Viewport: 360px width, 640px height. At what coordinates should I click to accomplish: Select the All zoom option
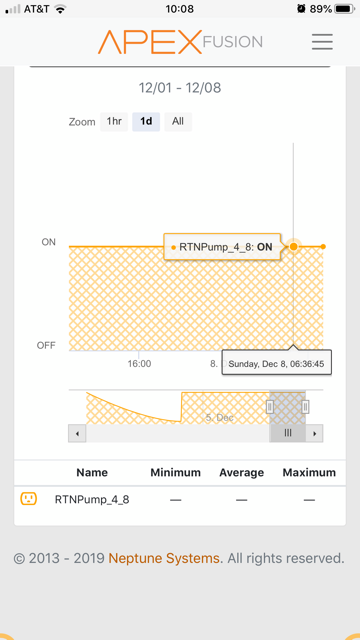[178, 122]
